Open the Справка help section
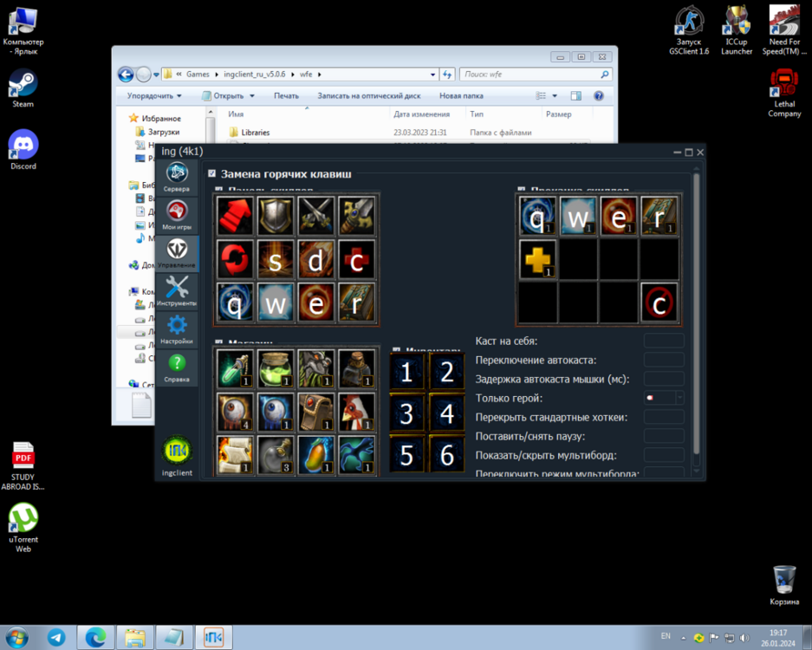This screenshot has width=812, height=650. pos(177,367)
